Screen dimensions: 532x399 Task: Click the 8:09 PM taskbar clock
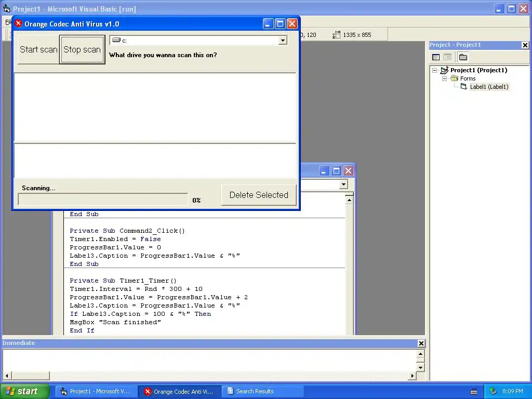pyautogui.click(x=512, y=391)
